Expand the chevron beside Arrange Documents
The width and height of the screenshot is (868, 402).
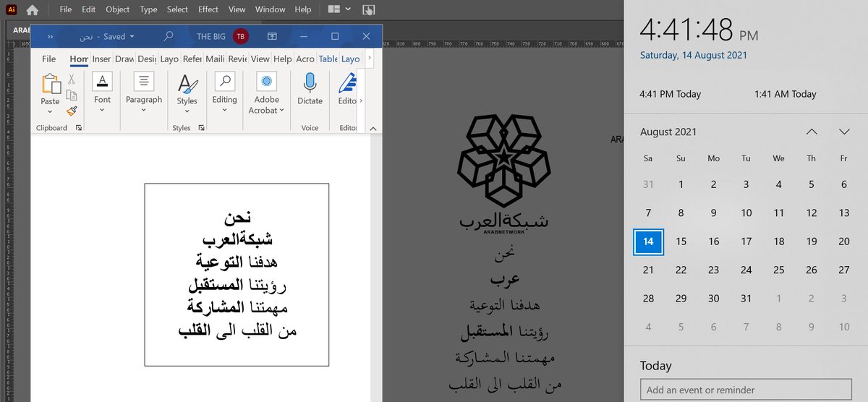click(349, 9)
